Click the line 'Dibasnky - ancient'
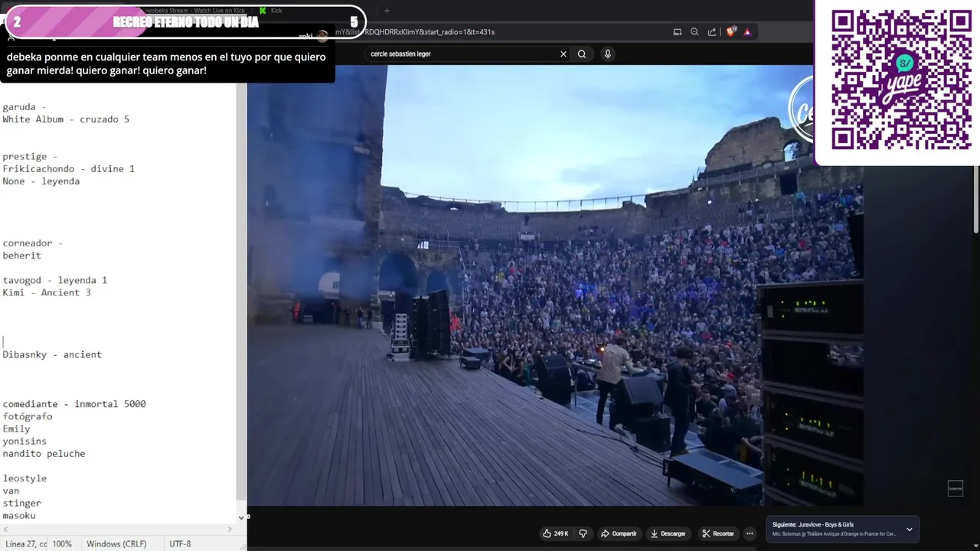Viewport: 980px width, 551px height. pyautogui.click(x=52, y=354)
